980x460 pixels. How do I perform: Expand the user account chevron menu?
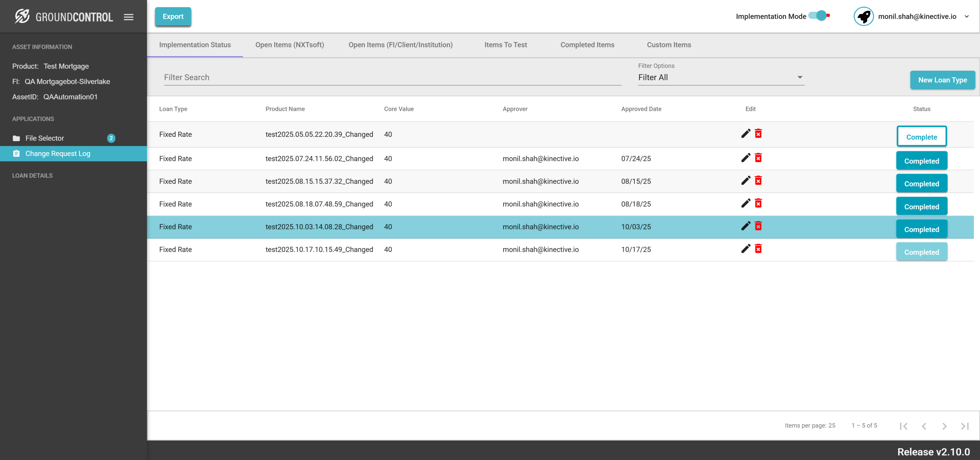tap(967, 16)
